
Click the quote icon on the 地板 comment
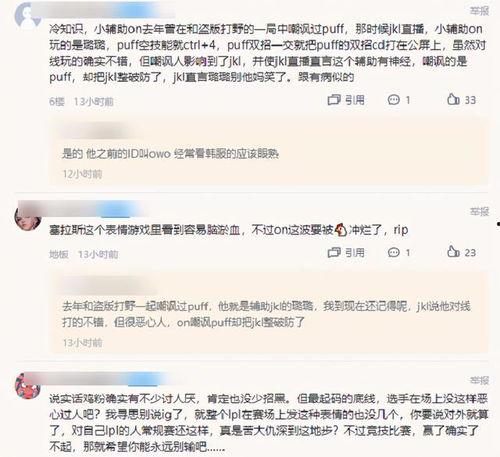(334, 252)
